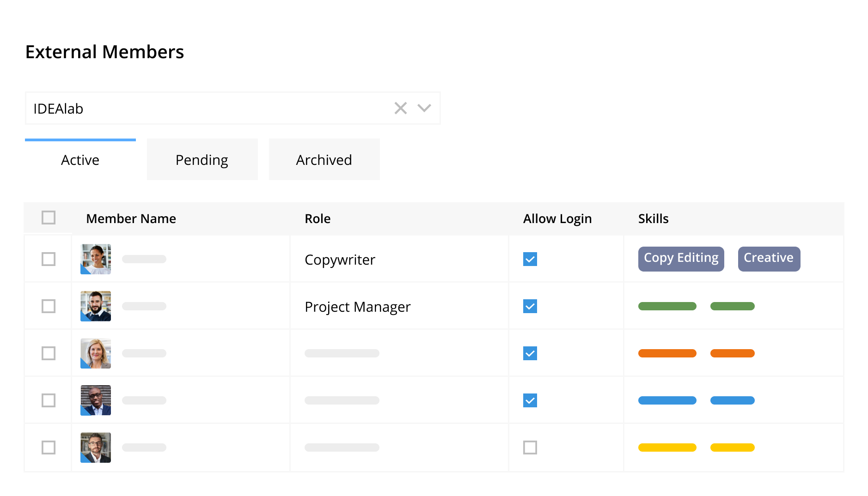
Task: Click the bottom row member's avatar
Action: [x=95, y=447]
